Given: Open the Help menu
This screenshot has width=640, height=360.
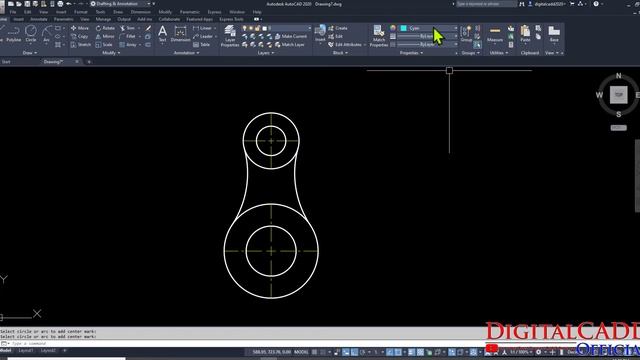Looking at the screenshot, I should tap(257, 12).
